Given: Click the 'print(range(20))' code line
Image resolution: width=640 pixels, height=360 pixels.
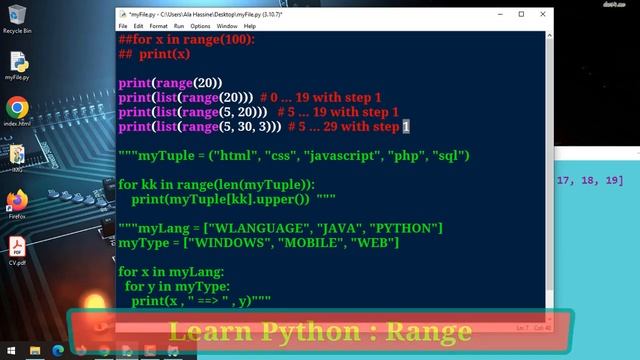Looking at the screenshot, I should click(170, 83).
